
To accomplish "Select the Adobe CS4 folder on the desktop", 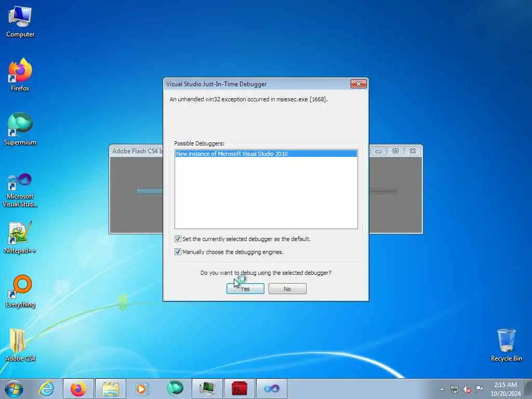I will click(20, 345).
